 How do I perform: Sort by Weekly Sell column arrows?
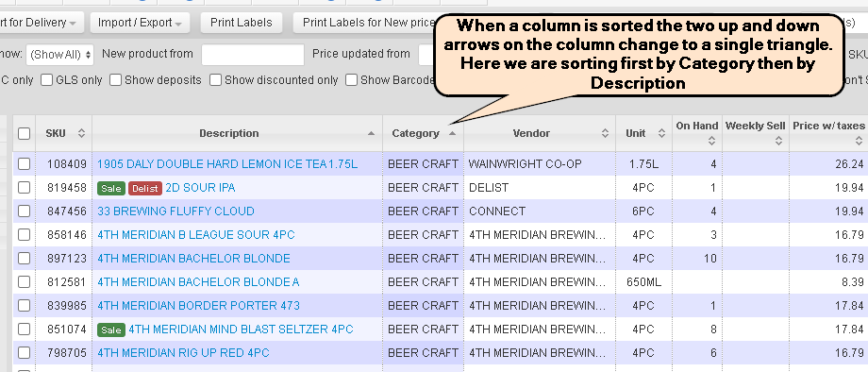pos(778,142)
